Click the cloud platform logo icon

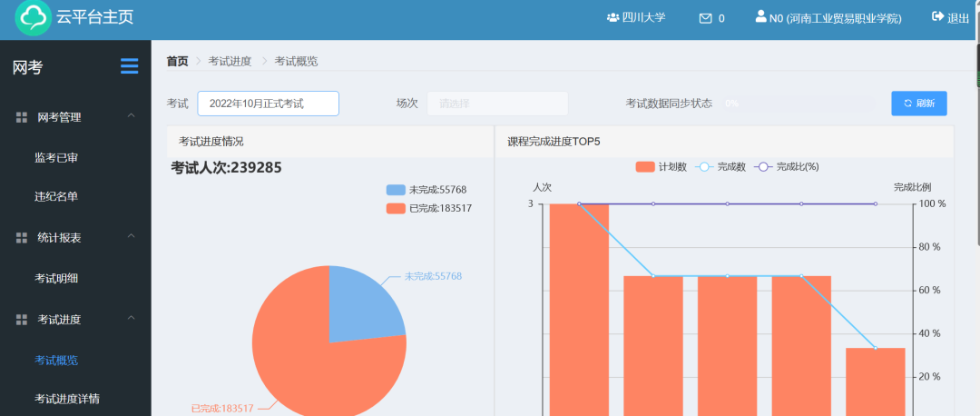tap(34, 17)
